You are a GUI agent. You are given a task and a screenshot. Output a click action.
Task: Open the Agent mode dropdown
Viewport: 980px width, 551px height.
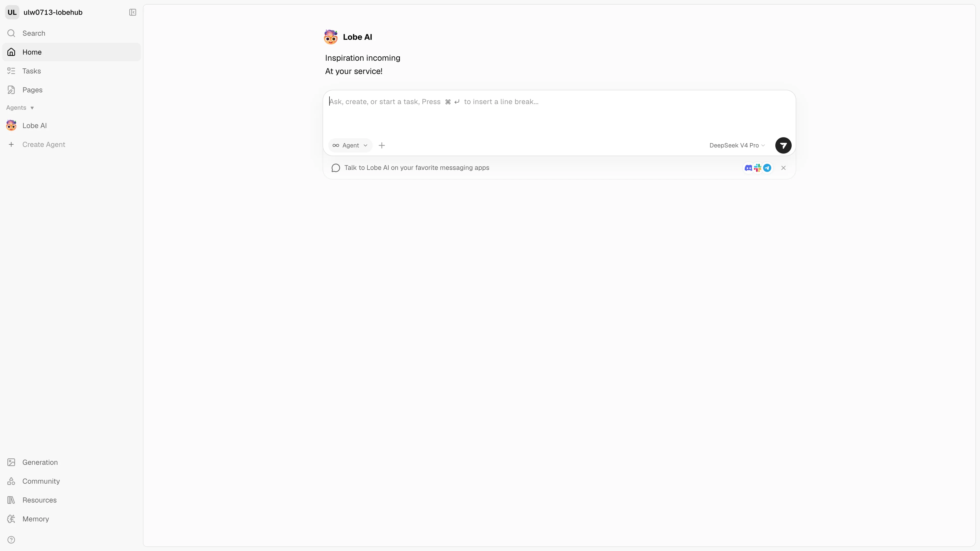(x=350, y=145)
